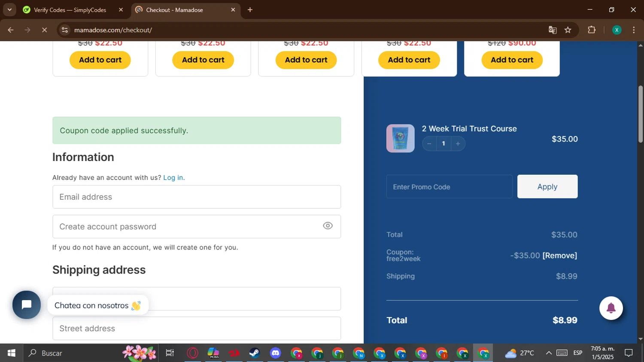Screen dimensions: 644x362
Task: Close the Verify Codes tab
Action: pyautogui.click(x=121, y=10)
